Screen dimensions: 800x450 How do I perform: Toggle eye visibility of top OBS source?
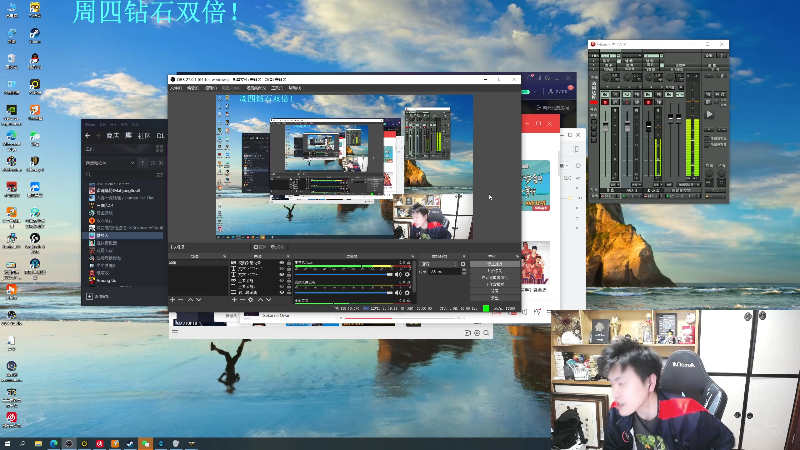tap(282, 263)
